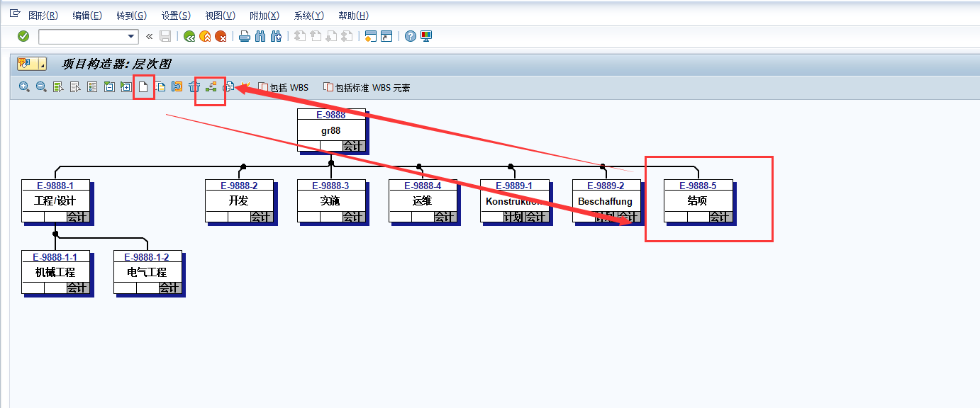This screenshot has width=980, height=408.
Task: Open the 图形(R) menu
Action: [x=43, y=16]
